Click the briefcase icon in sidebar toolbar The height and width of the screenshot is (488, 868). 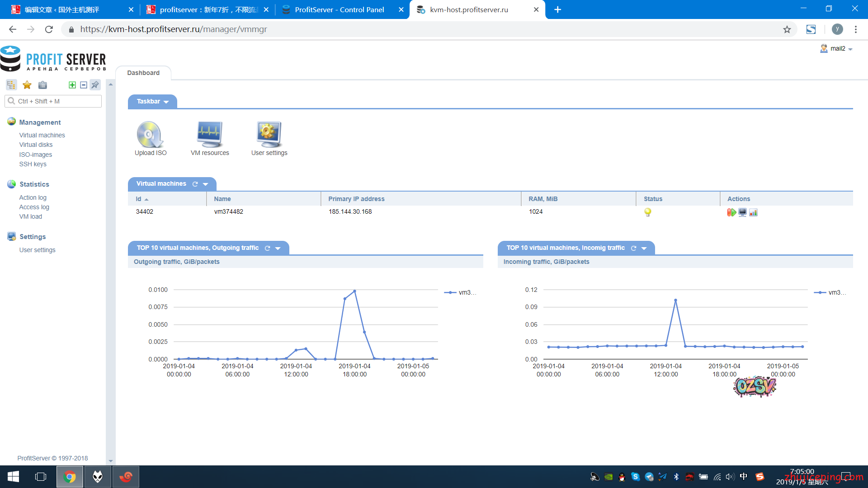tap(42, 85)
